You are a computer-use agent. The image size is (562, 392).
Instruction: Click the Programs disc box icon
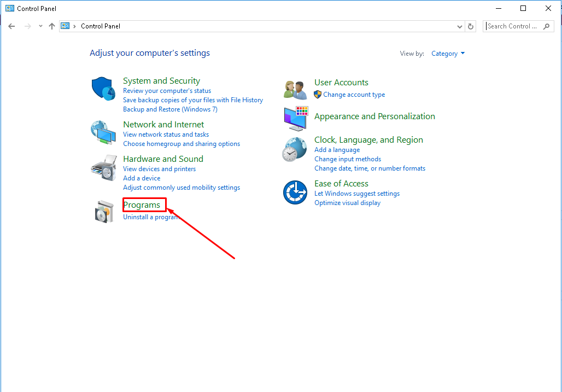(104, 212)
